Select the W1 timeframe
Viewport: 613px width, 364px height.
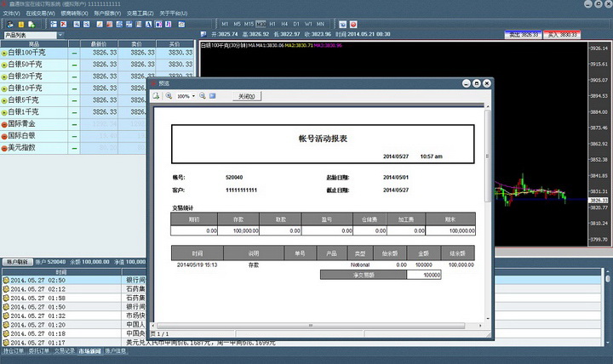(308, 24)
